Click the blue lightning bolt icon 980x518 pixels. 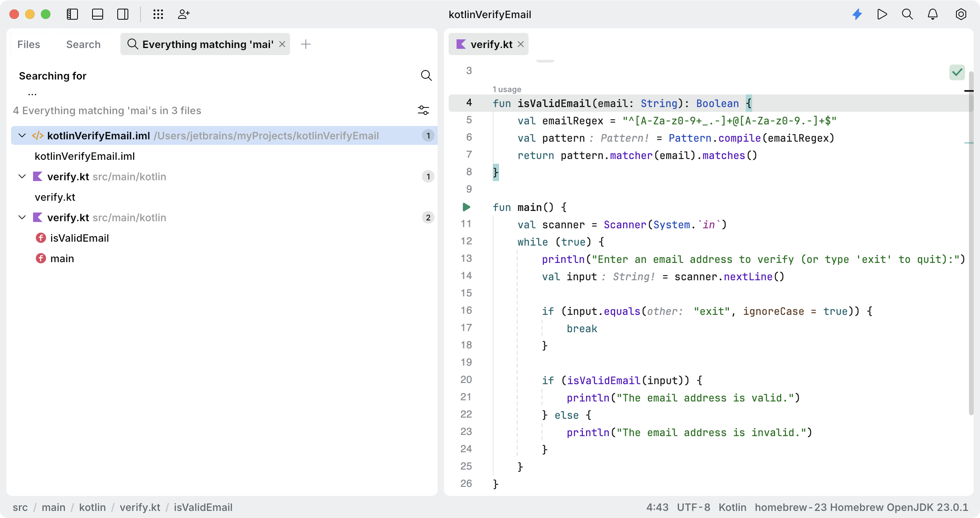(857, 15)
